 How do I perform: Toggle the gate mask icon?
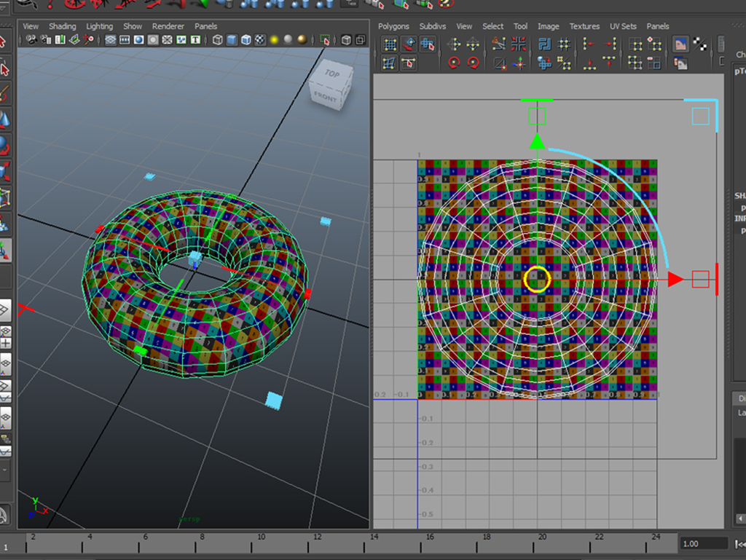point(153,40)
